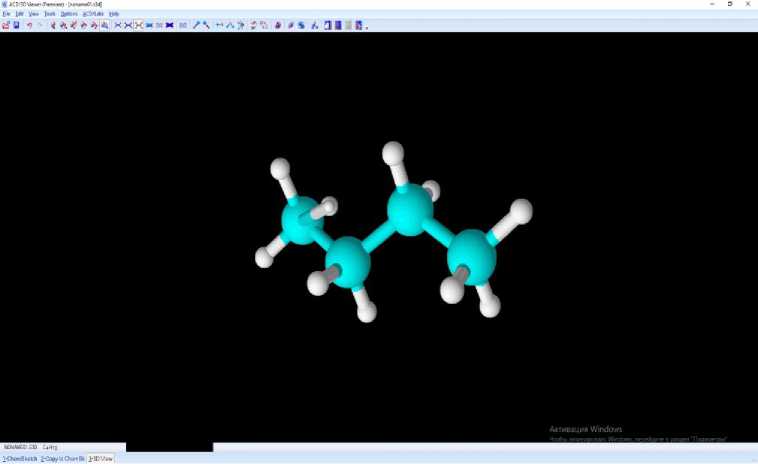758x464 pixels.
Task: Click the Save icon in toolbar
Action: click(x=16, y=25)
